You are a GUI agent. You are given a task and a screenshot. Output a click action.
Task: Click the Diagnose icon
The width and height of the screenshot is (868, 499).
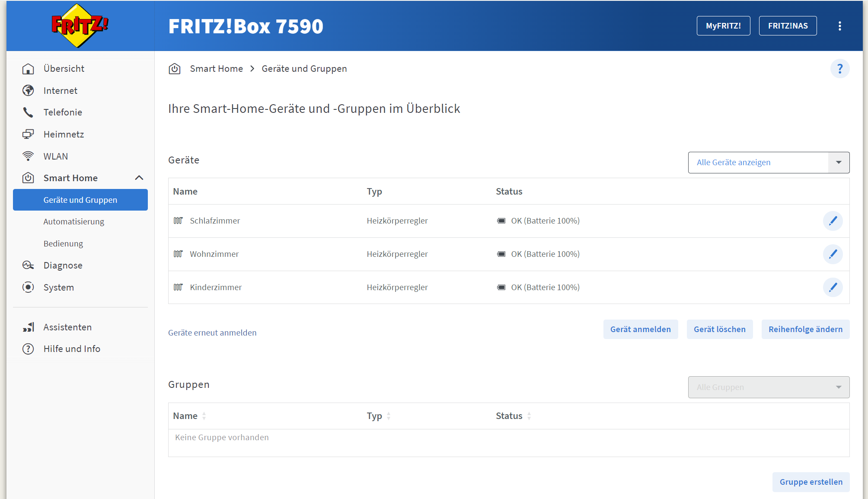point(28,265)
